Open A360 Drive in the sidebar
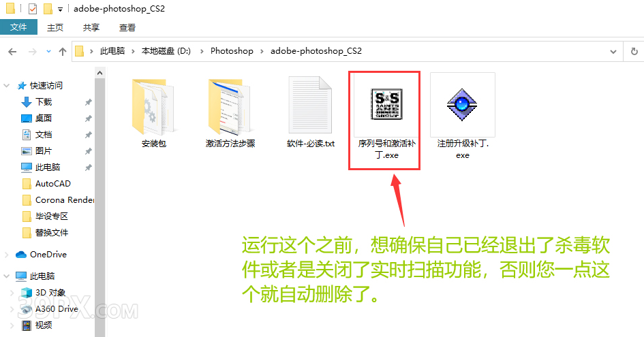 click(57, 309)
